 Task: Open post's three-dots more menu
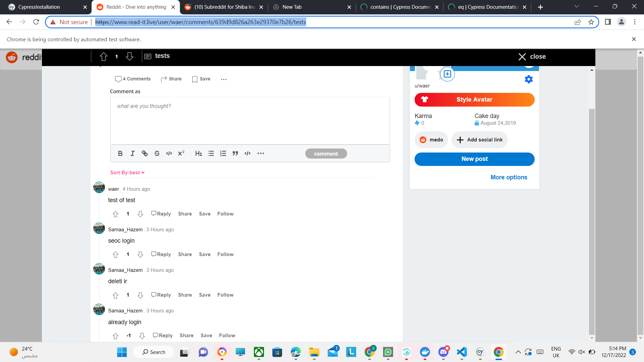[x=224, y=79]
